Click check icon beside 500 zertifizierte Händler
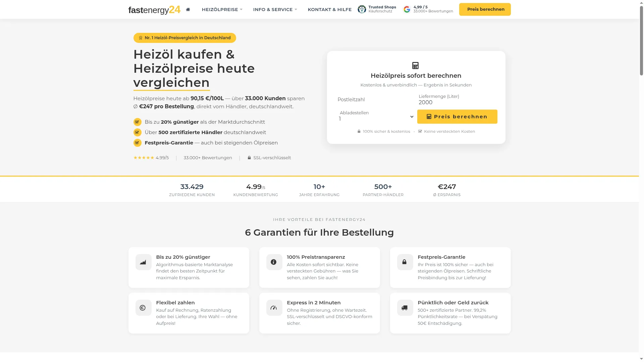 click(x=137, y=132)
